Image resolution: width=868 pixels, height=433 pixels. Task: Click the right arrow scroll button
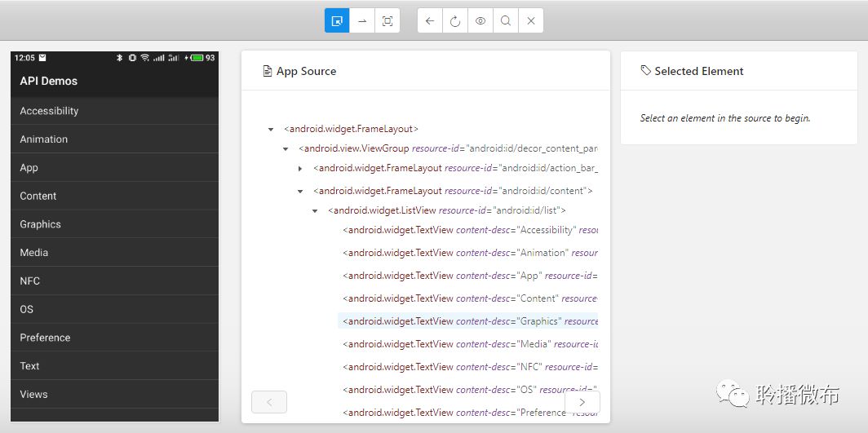pos(582,402)
